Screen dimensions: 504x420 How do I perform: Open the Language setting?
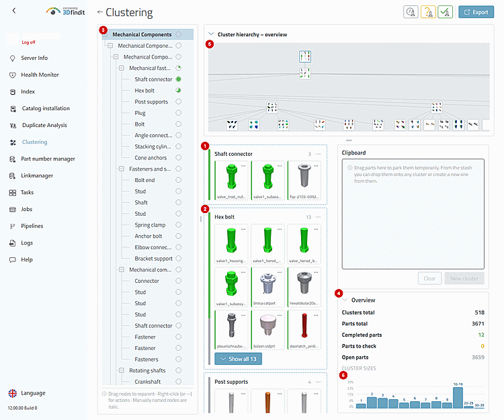click(33, 393)
